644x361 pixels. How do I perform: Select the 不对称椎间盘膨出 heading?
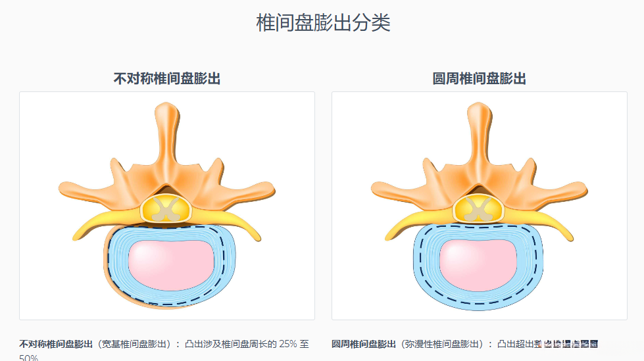click(166, 78)
